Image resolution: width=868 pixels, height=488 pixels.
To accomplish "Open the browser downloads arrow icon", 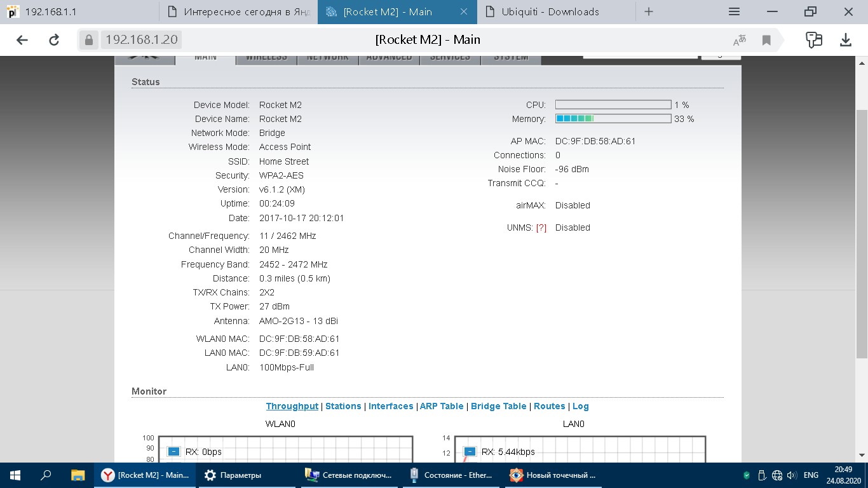I will coord(846,40).
